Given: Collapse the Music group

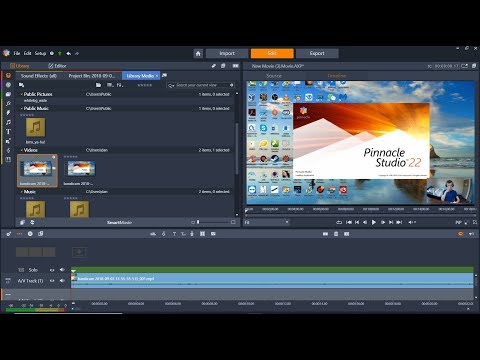Looking at the screenshot, I should click(21, 192).
